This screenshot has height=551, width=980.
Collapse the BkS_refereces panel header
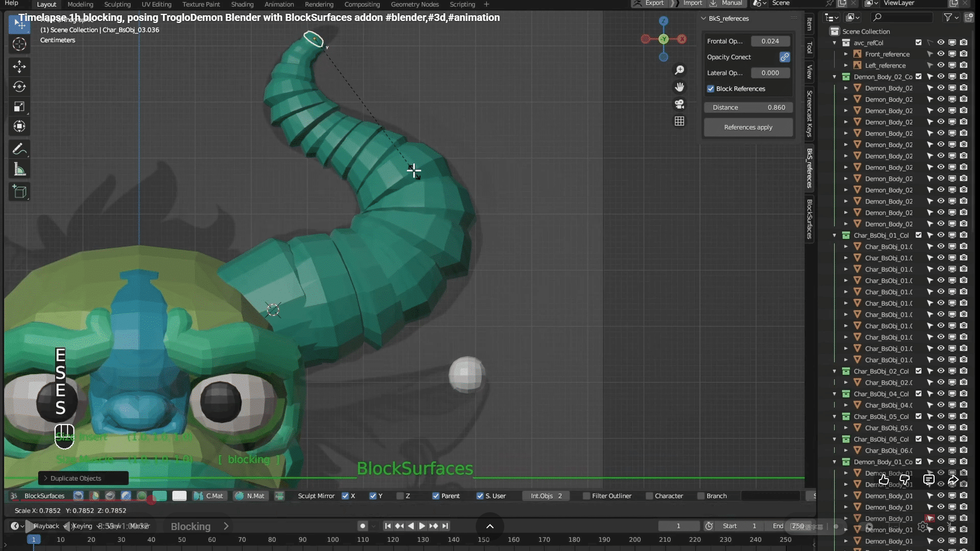pos(704,18)
